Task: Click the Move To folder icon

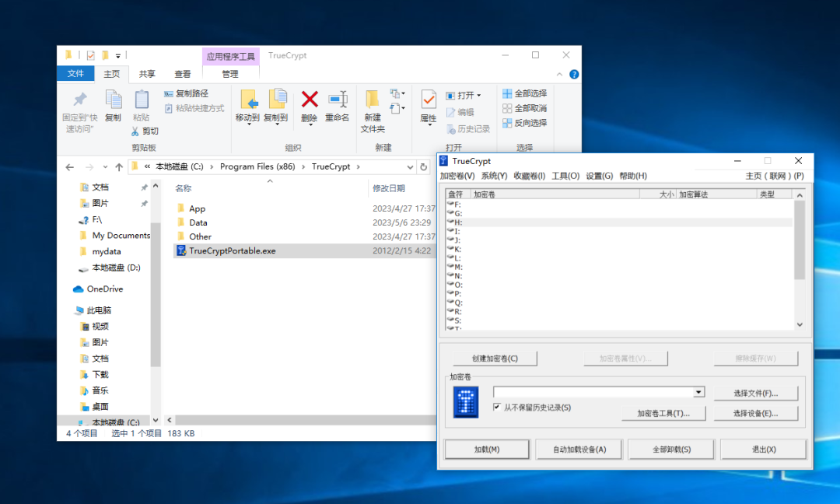Action: click(x=247, y=100)
